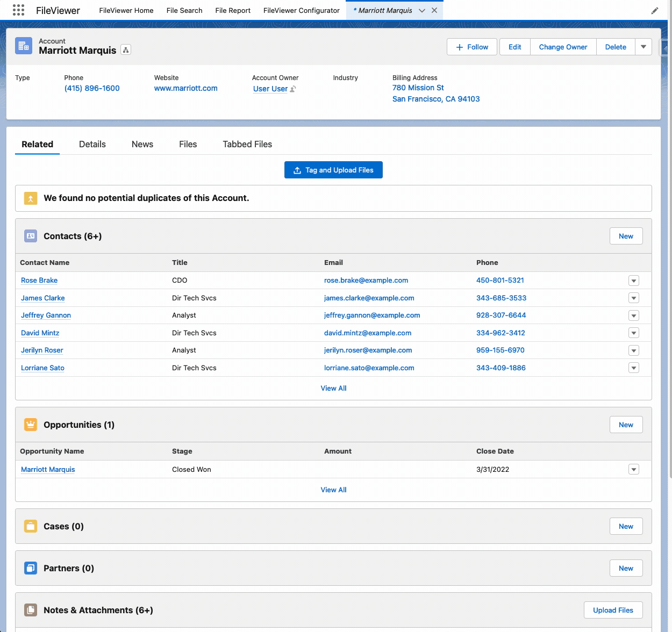Switch to the News tab
Viewport: 672px width, 632px height.
click(x=142, y=144)
